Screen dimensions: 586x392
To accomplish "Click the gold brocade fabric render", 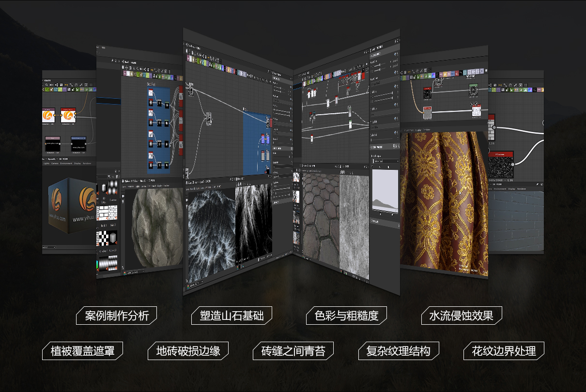I will (x=444, y=203).
